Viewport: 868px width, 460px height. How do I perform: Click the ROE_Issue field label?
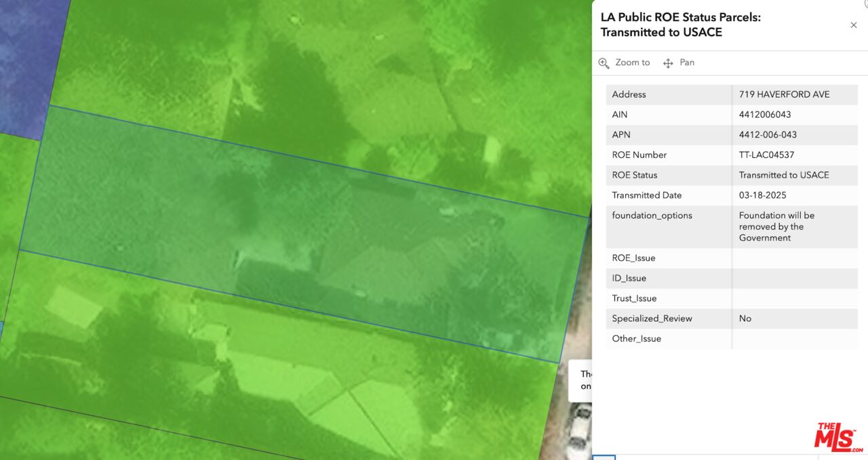tap(633, 258)
